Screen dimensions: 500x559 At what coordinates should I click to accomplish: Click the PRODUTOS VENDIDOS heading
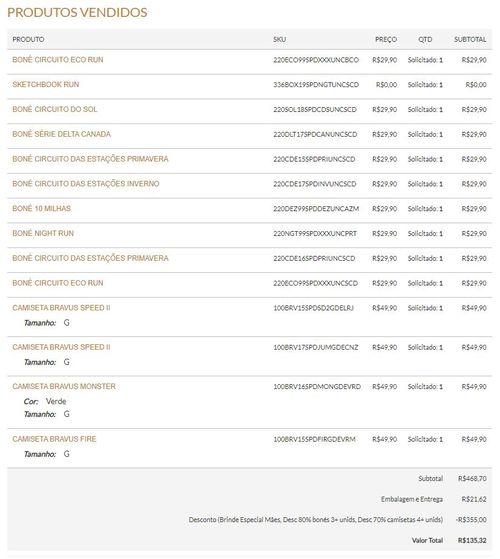point(77,12)
